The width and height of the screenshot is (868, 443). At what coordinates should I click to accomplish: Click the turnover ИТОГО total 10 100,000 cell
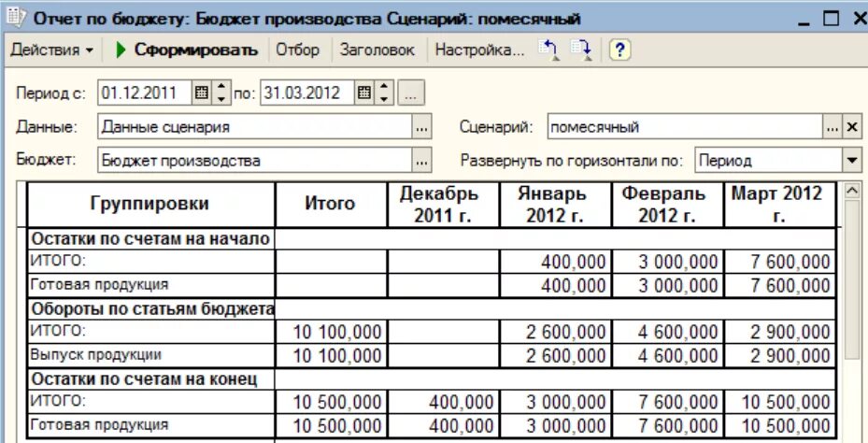pyautogui.click(x=331, y=331)
